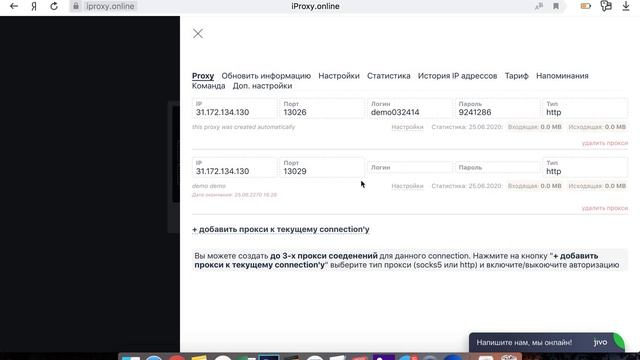Click the Порт field showing 13026

(x=322, y=109)
